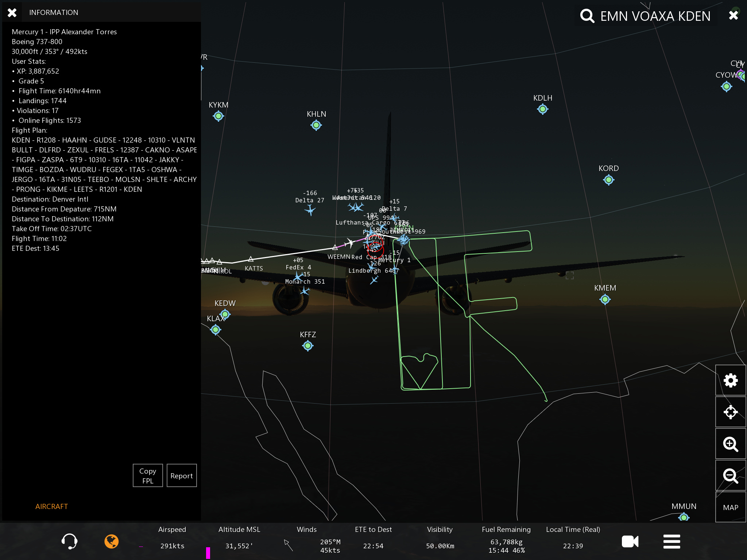Screen dimensions: 747x560
Task: Click the EMN VOAXA KDEN search field
Action: coord(655,16)
